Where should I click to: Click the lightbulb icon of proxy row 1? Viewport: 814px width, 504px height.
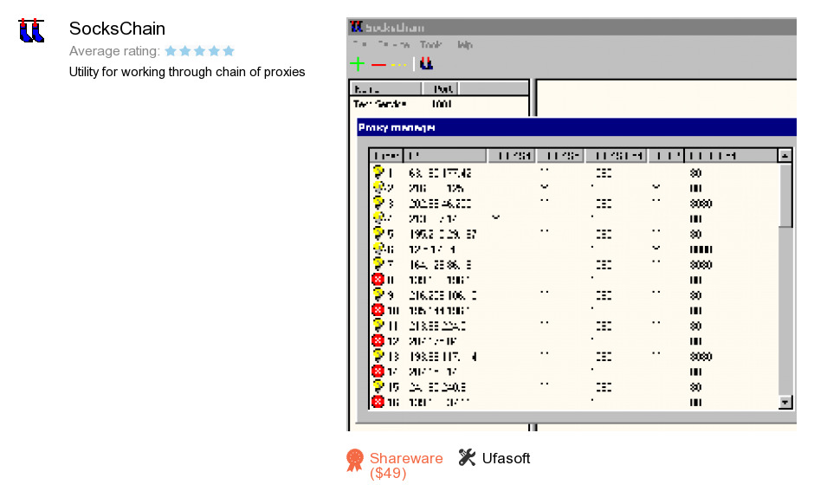coord(378,171)
